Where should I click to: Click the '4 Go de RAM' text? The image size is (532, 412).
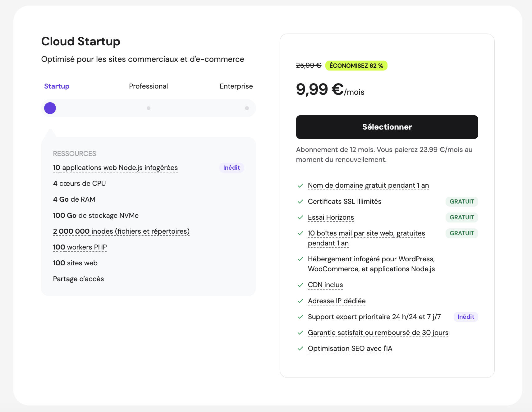coord(74,199)
